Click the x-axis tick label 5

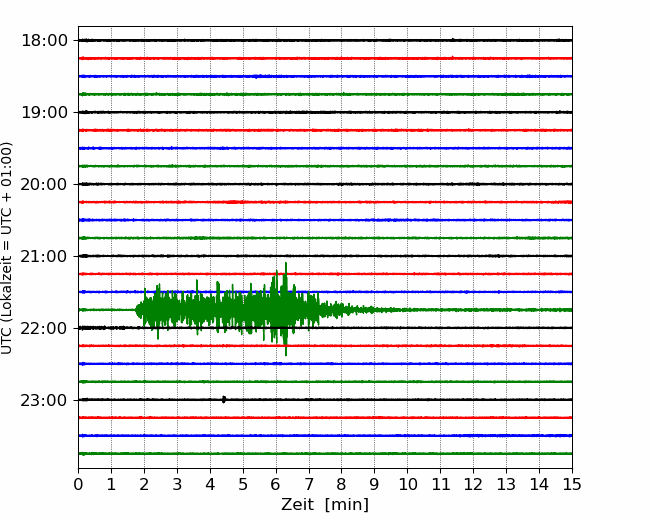click(x=243, y=484)
